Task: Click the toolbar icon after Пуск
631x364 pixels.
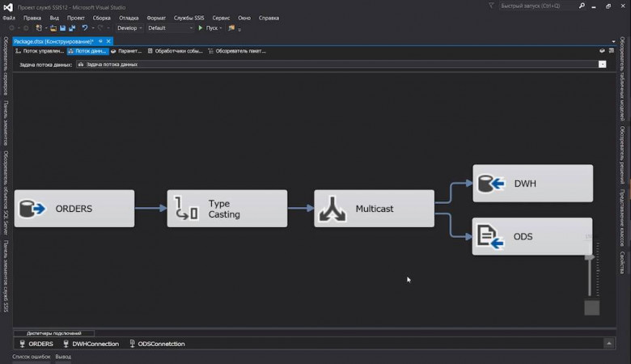Action: 231,28
